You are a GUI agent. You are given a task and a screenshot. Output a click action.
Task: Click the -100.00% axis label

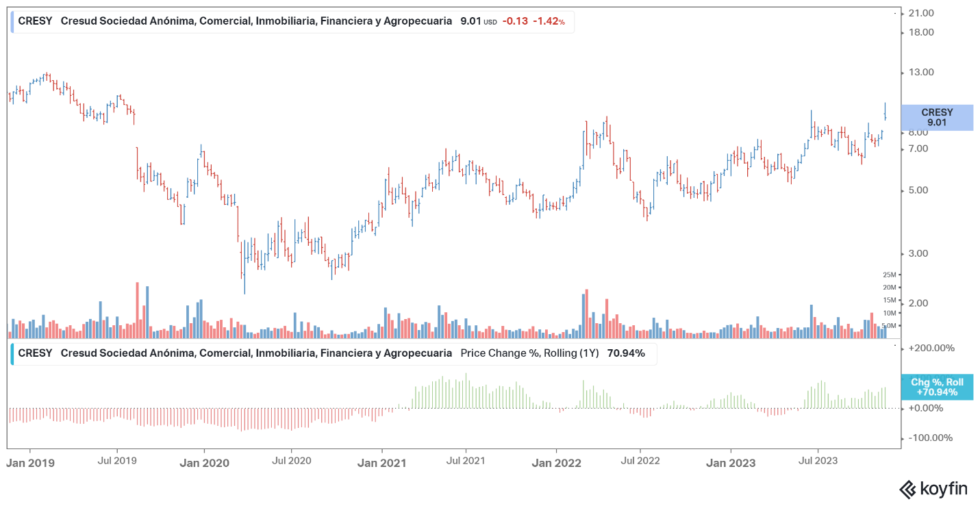(930, 438)
